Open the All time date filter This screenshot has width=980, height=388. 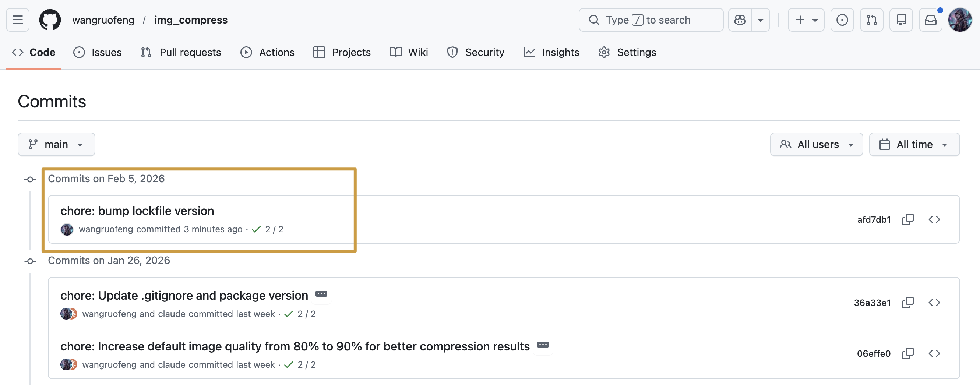tap(914, 145)
